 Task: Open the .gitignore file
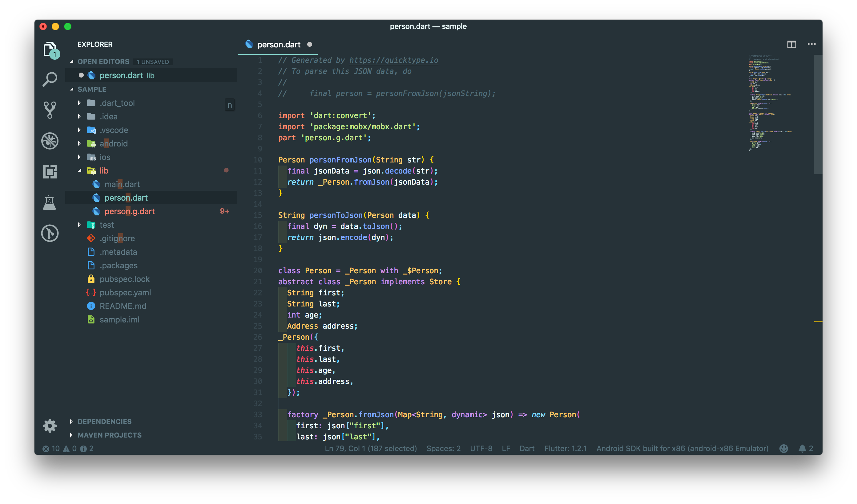tap(151, 238)
